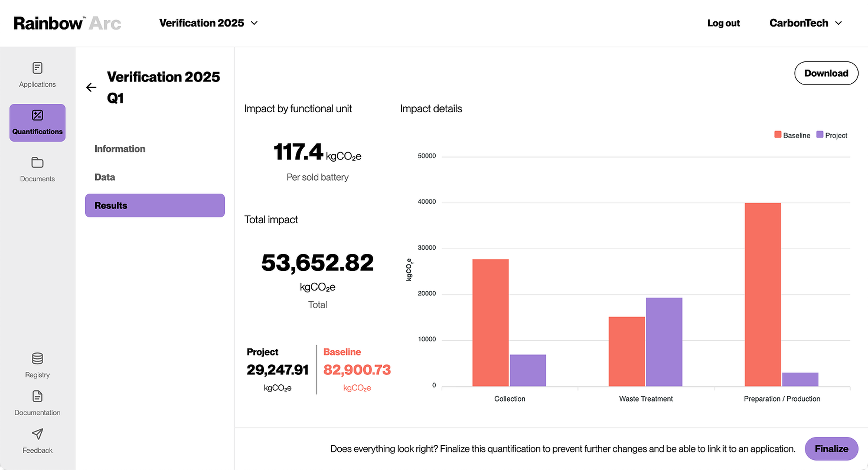
Task: Click the chevron next to CarbonTech
Action: tap(839, 23)
